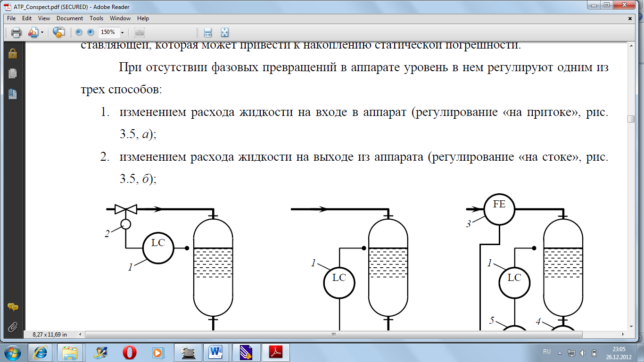Open the zoom level dropdown arrow
This screenshot has height=362, width=644.
[122, 33]
